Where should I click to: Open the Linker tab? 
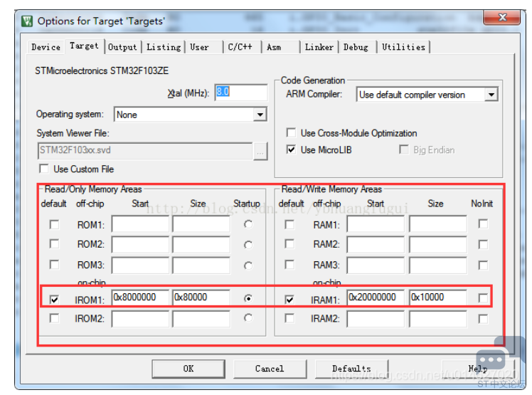pyautogui.click(x=319, y=47)
